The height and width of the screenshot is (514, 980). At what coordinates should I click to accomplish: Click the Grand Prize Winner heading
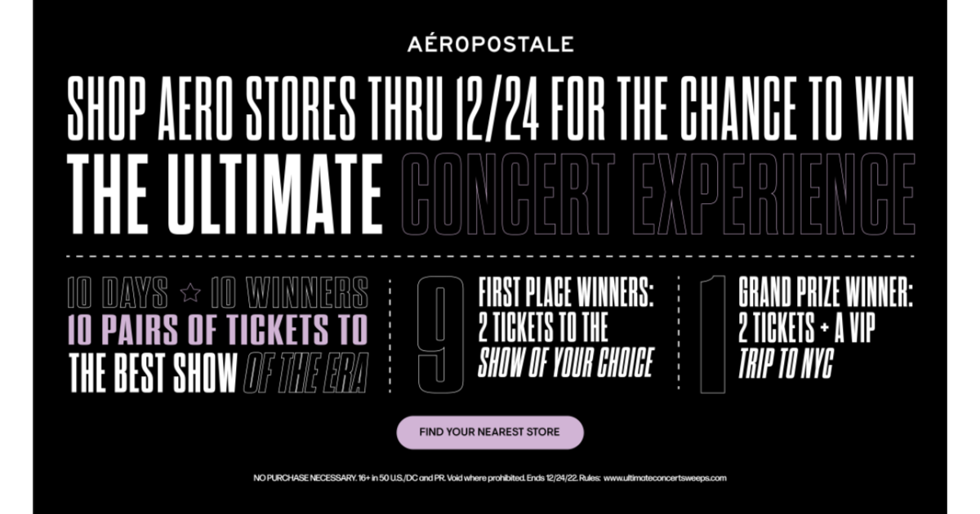[825, 291]
